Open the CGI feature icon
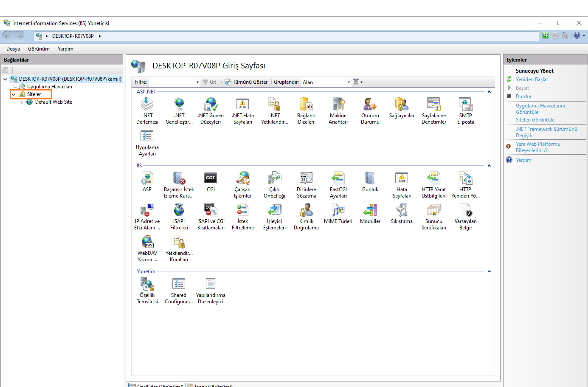Image resolution: width=588 pixels, height=387 pixels. (x=211, y=178)
